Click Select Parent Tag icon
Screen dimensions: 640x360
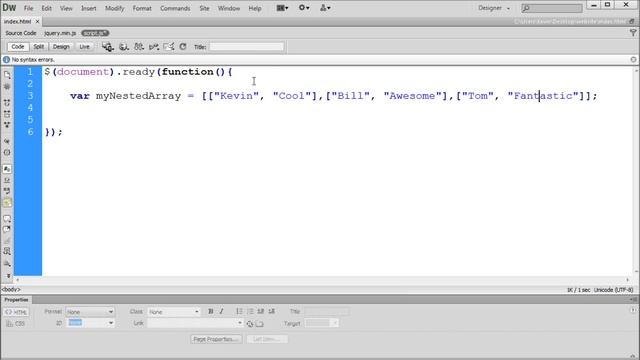(x=7, y=141)
